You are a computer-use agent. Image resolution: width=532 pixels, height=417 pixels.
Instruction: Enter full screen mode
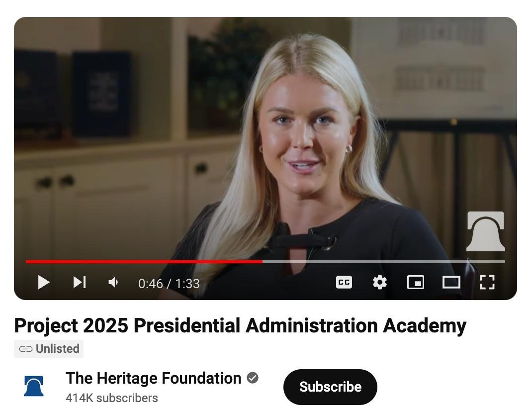487,283
